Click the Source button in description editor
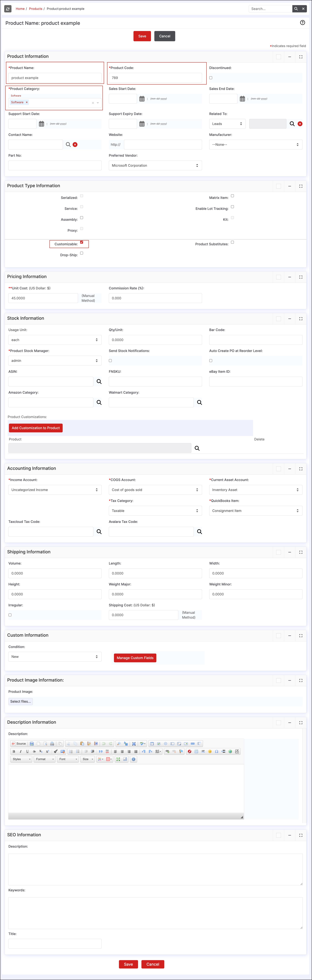Screen dimensions: 312x980 [x=19, y=743]
